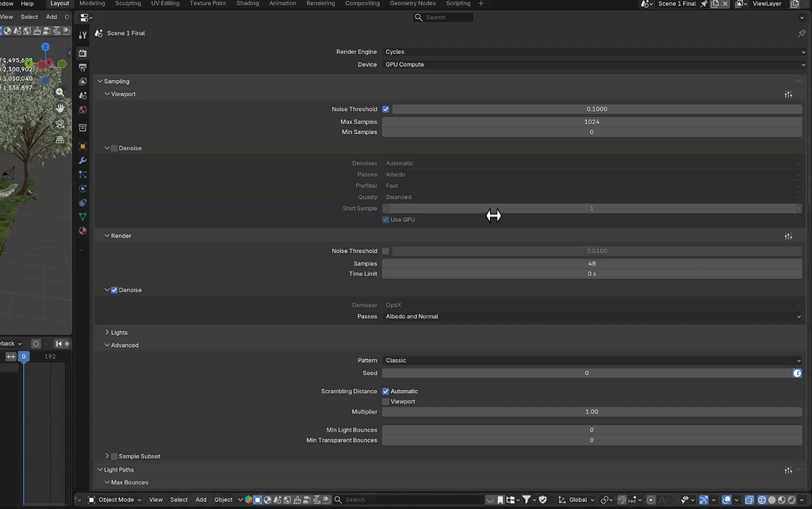This screenshot has width=812, height=509.
Task: Open Render sampling presets icon
Action: 788,236
